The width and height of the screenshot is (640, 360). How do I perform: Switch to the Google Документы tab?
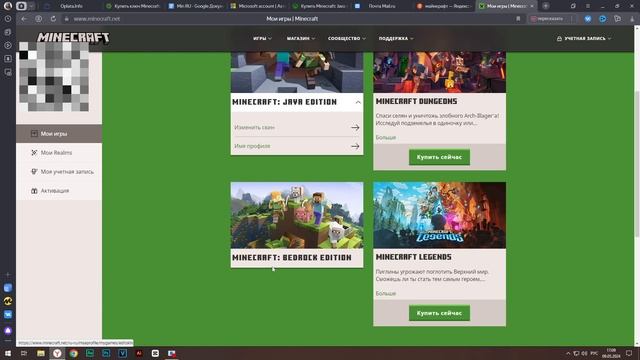tap(196, 6)
